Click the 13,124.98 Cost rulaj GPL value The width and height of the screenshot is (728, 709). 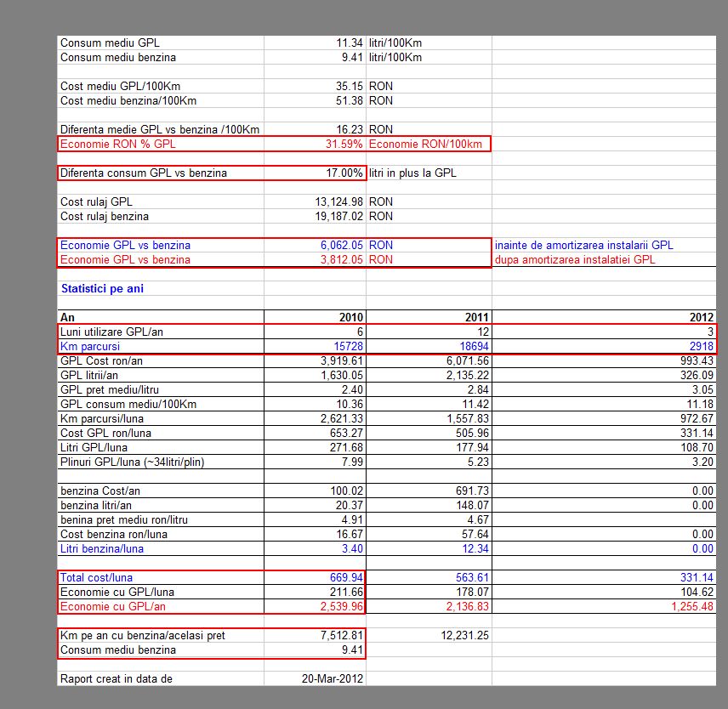[x=338, y=202]
